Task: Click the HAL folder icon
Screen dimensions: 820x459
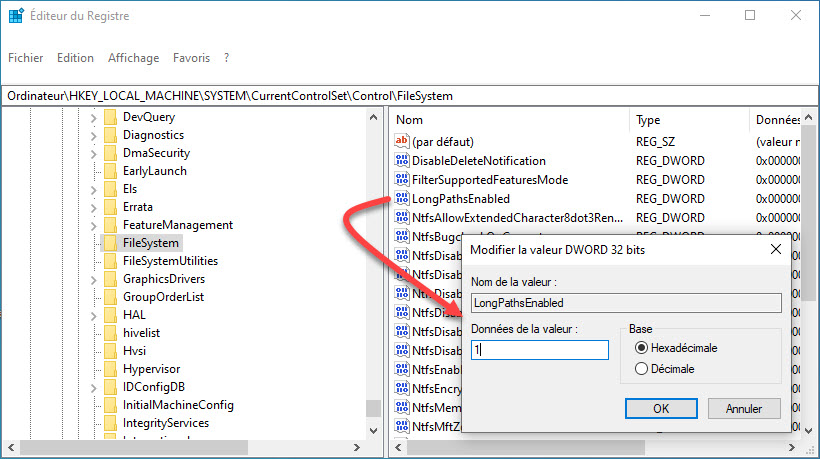Action: [110, 315]
